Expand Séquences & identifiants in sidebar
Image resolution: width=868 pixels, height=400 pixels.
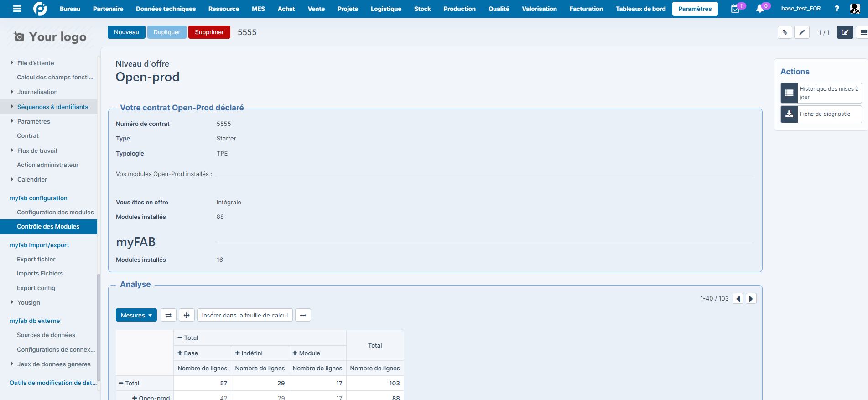click(12, 107)
